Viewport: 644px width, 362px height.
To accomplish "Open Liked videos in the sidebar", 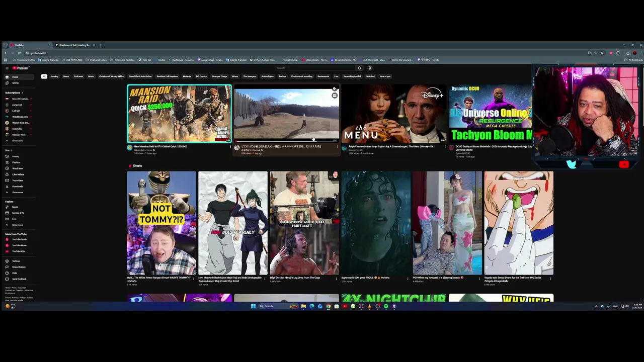I will click(x=18, y=174).
